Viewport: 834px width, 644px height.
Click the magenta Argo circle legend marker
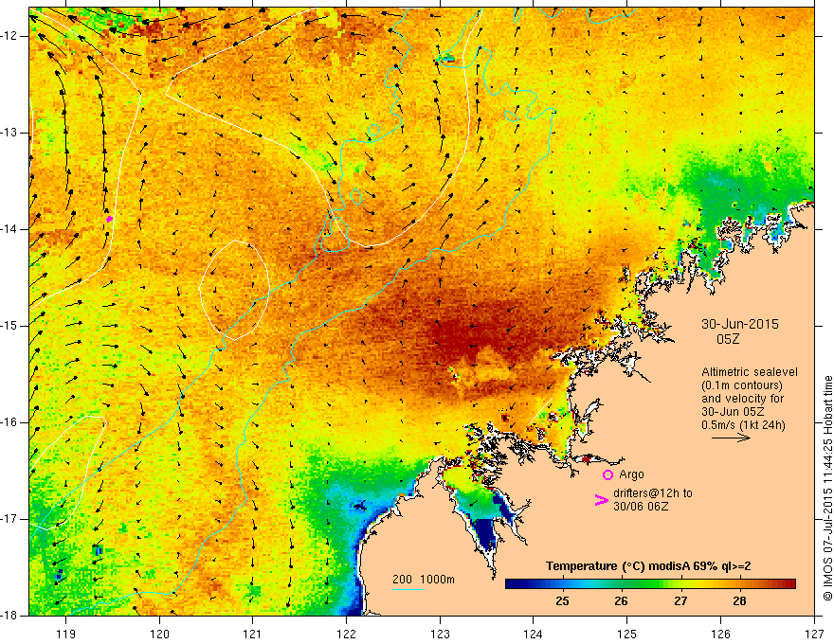click(607, 474)
